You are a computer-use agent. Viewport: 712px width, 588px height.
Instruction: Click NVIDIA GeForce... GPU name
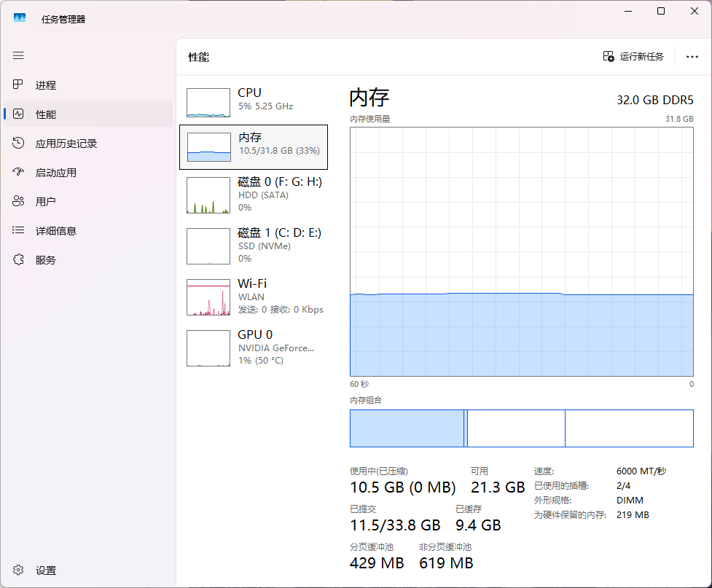click(x=276, y=348)
